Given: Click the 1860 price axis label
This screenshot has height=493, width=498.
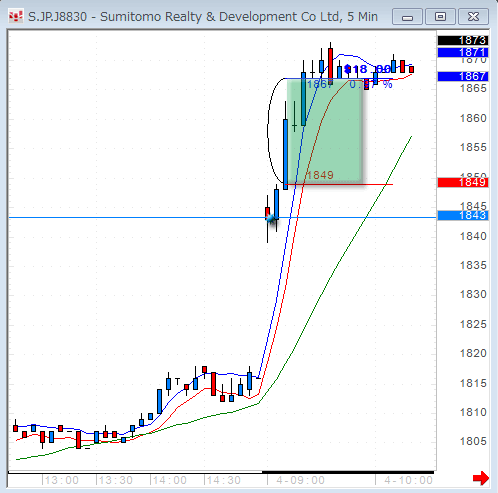Looking at the screenshot, I should [473, 118].
